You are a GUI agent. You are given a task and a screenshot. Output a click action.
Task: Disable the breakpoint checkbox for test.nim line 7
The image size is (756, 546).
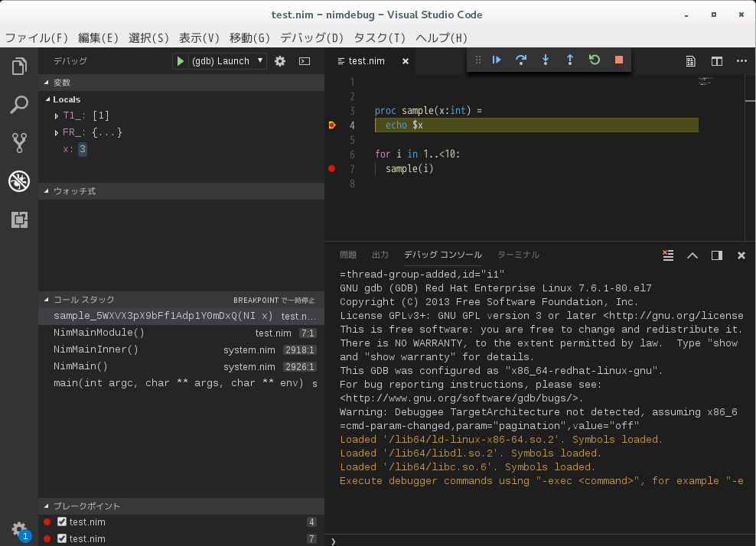point(62,538)
